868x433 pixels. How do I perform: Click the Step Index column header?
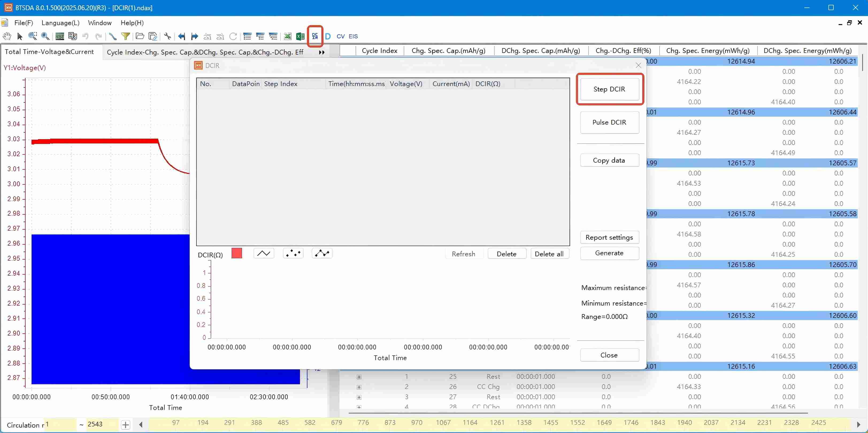pos(294,84)
